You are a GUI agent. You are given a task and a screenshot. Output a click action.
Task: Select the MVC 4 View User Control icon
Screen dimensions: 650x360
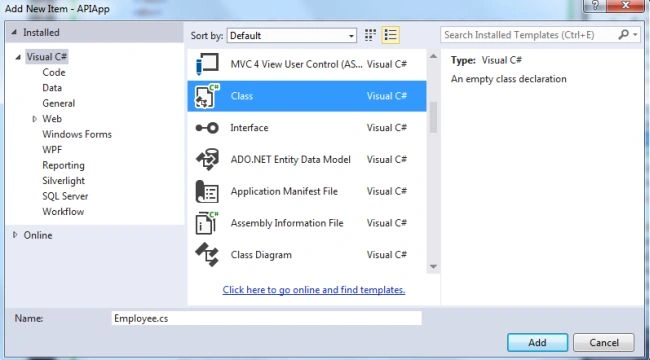point(207,64)
